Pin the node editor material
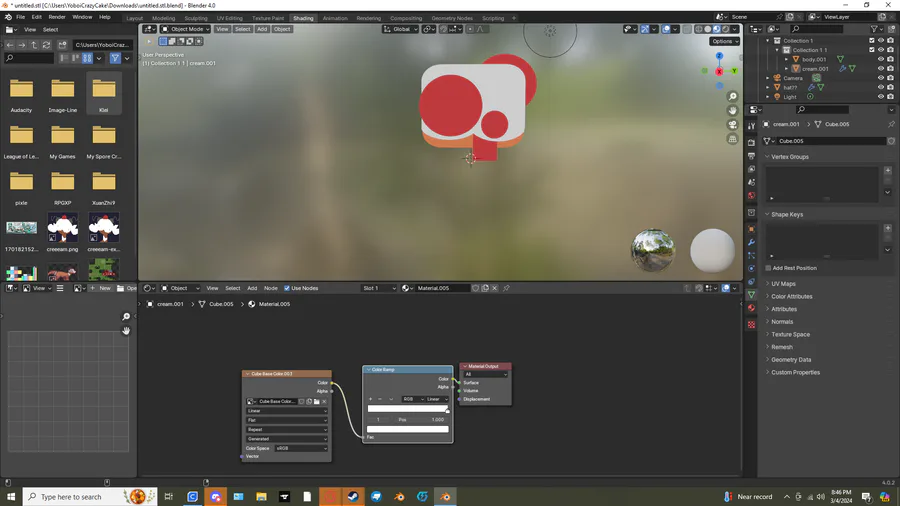 [x=506, y=288]
